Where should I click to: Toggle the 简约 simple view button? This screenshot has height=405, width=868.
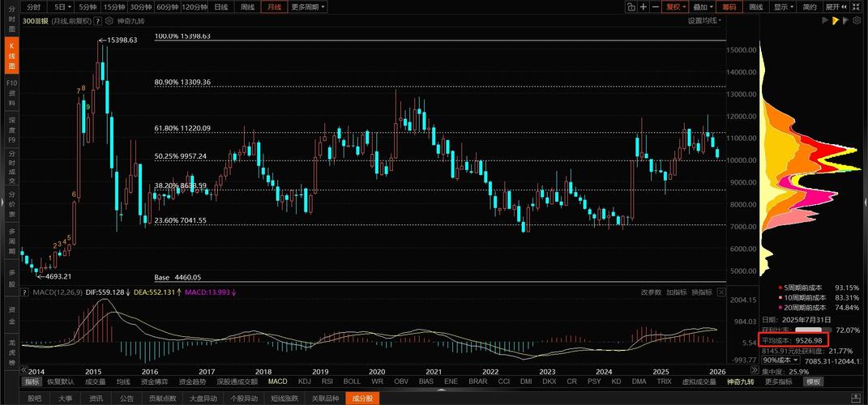[x=810, y=7]
